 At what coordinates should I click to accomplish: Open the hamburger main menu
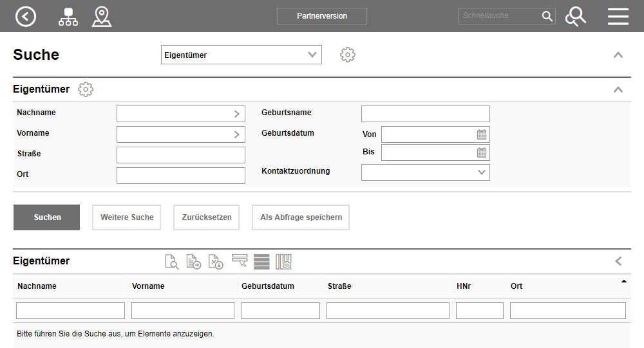618,16
